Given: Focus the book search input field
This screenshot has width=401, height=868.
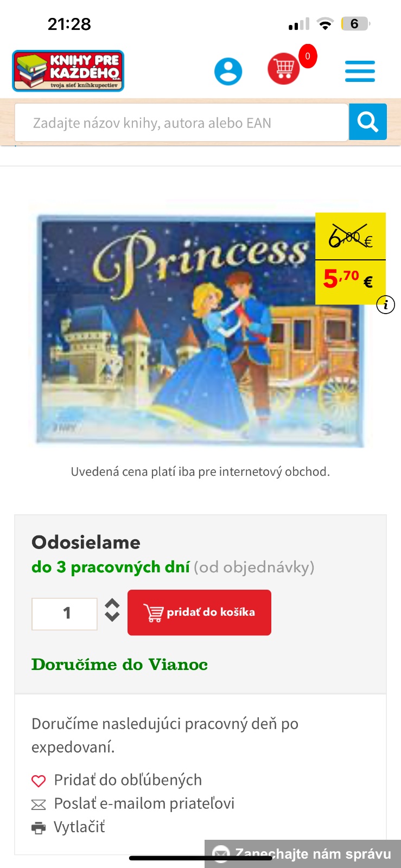Looking at the screenshot, I should [181, 123].
